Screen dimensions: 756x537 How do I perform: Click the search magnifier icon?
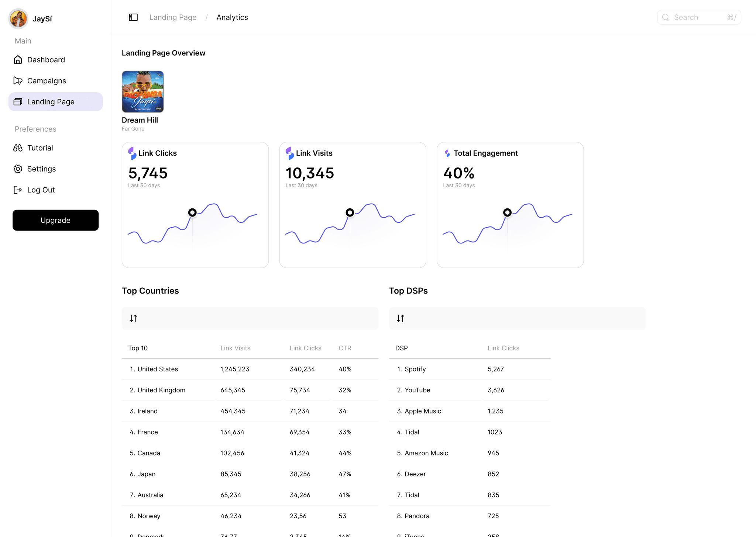(x=666, y=17)
